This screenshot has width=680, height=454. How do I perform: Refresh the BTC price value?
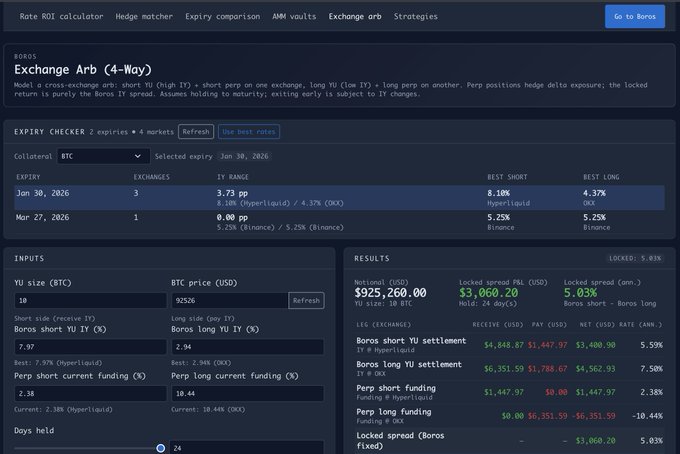click(306, 301)
